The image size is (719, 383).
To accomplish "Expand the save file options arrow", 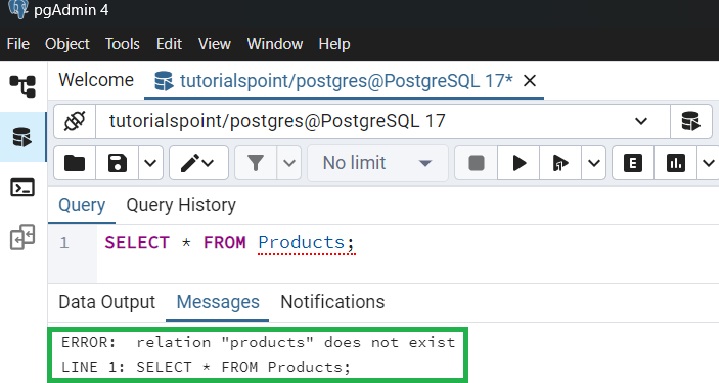I will point(150,163).
